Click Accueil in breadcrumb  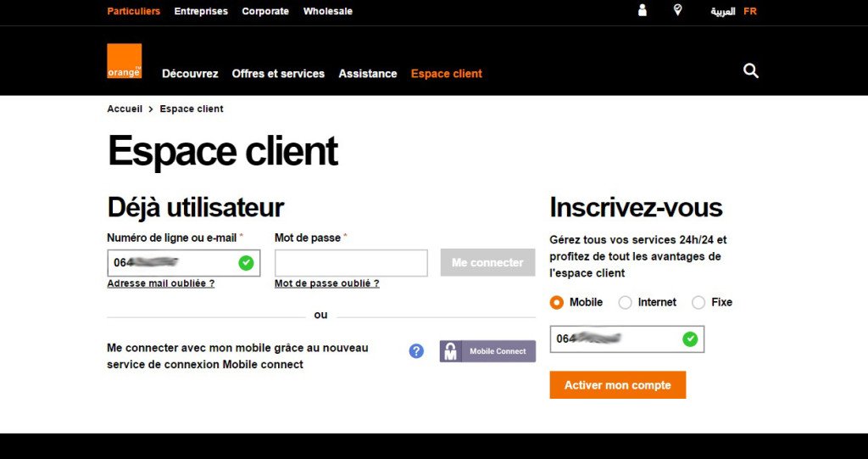[125, 109]
